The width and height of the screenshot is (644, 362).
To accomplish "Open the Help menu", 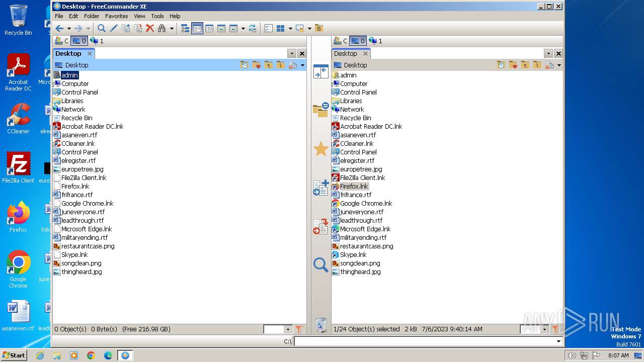I will (175, 16).
